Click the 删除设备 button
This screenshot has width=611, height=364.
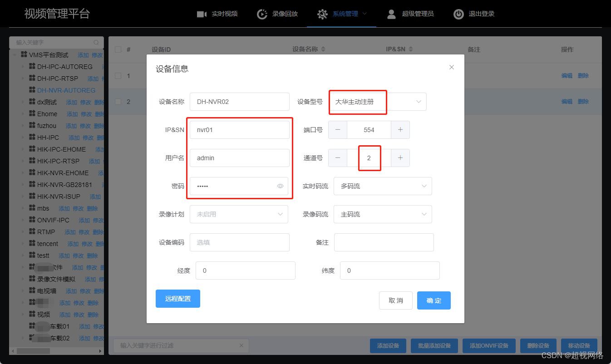coord(538,346)
